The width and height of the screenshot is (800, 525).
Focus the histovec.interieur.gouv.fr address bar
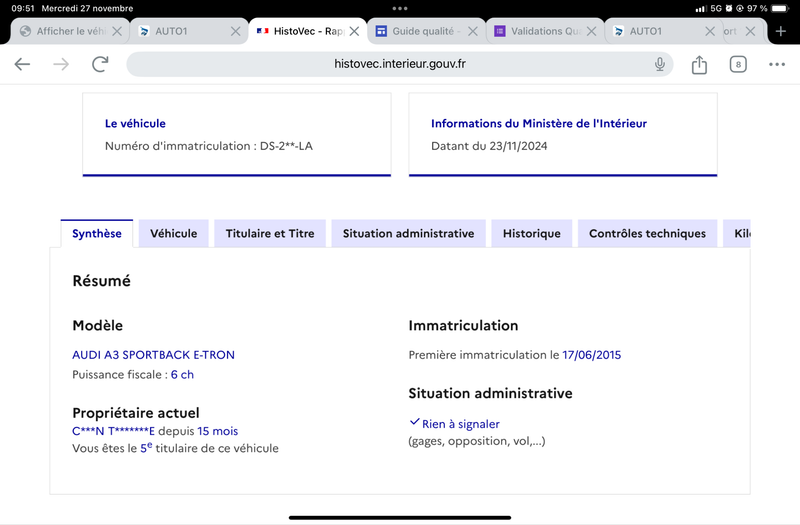(399, 64)
